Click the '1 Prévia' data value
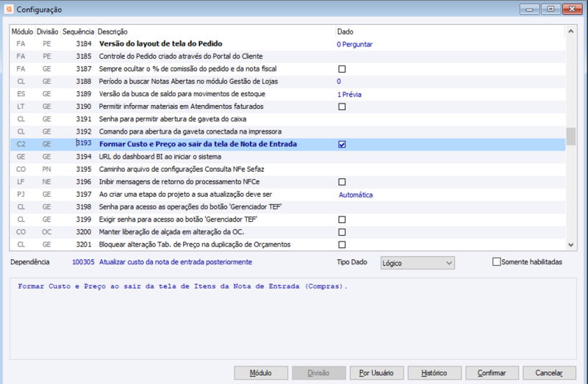This screenshot has width=588, height=384. tap(349, 95)
